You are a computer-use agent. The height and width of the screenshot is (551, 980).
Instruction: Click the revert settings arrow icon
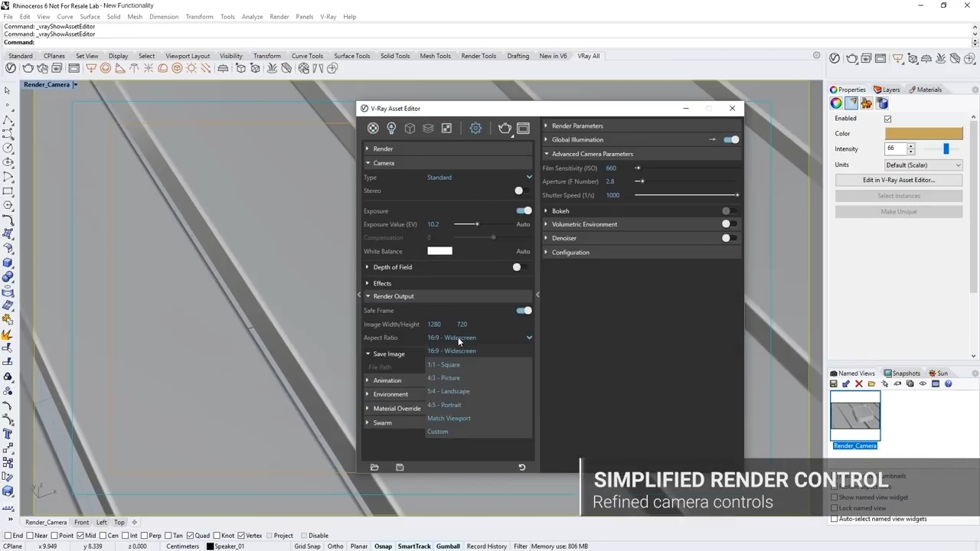[x=522, y=468]
